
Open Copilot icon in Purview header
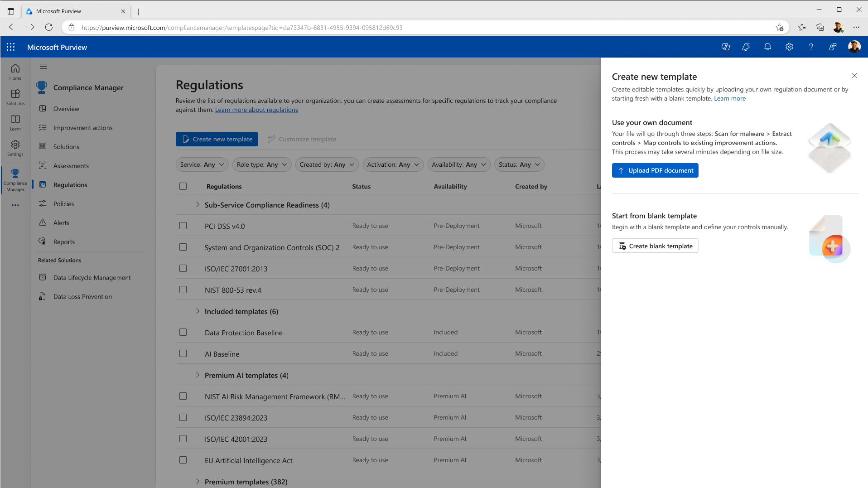pos(726,47)
